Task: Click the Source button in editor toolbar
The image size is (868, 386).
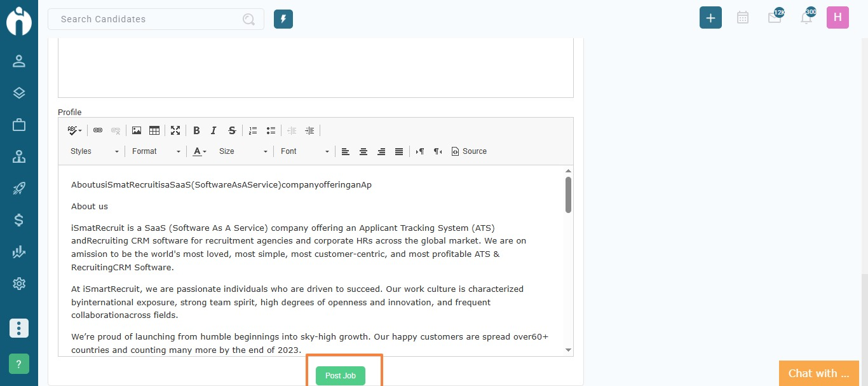Action: click(469, 151)
